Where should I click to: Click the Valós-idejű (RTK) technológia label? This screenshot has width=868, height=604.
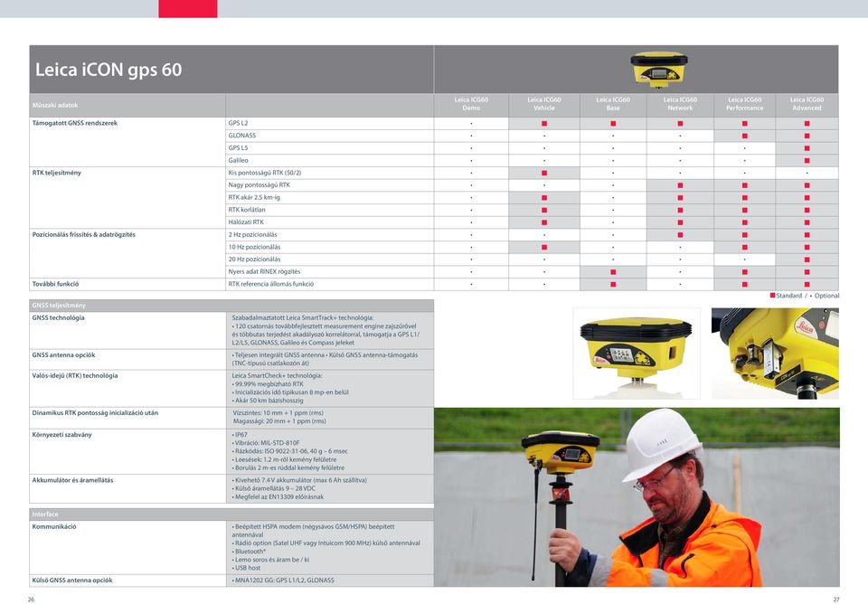pyautogui.click(x=75, y=375)
